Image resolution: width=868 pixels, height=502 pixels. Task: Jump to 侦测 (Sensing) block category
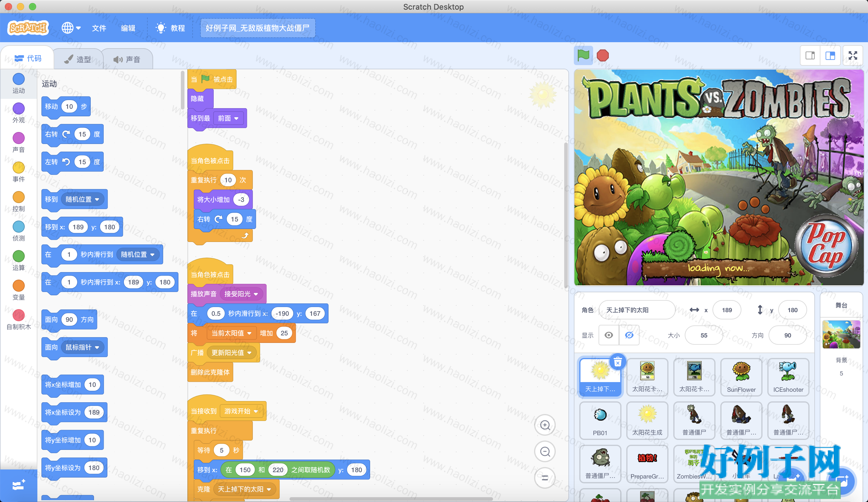click(19, 231)
